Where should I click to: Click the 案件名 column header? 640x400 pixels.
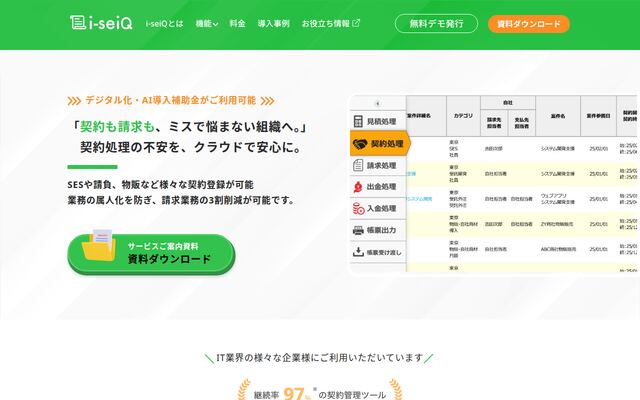click(558, 116)
